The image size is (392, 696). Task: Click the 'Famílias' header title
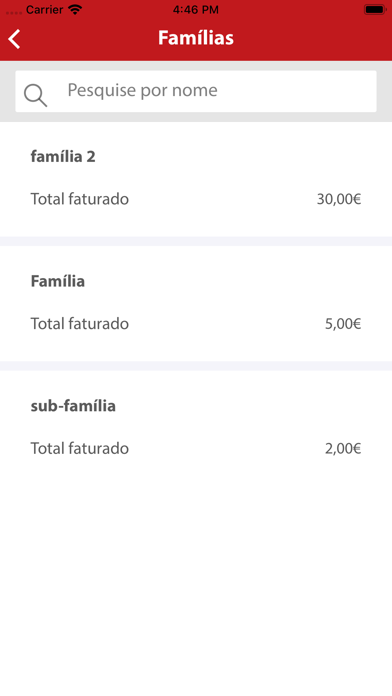pyautogui.click(x=196, y=38)
